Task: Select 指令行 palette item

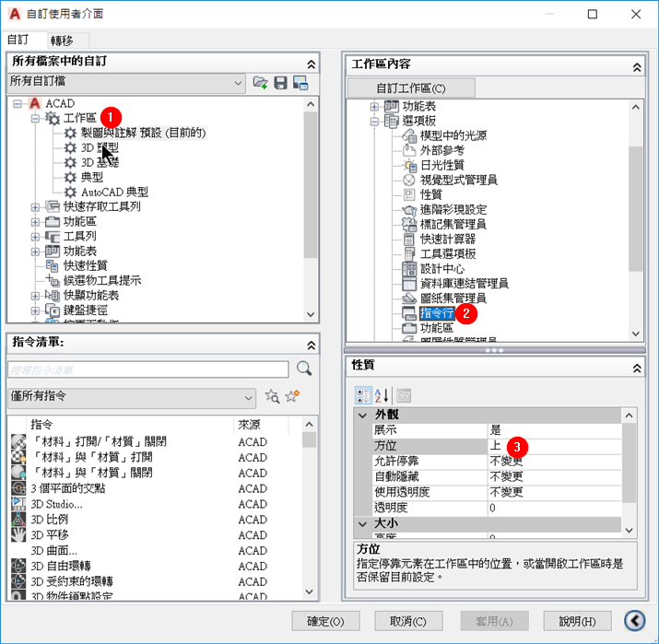Action: [437, 313]
